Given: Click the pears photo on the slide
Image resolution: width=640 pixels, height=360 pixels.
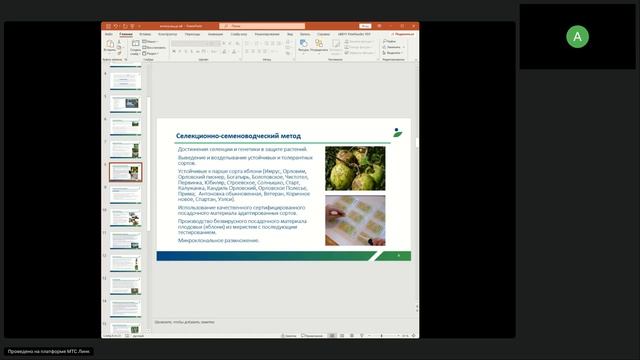Looking at the screenshot, I should pyautogui.click(x=355, y=168).
